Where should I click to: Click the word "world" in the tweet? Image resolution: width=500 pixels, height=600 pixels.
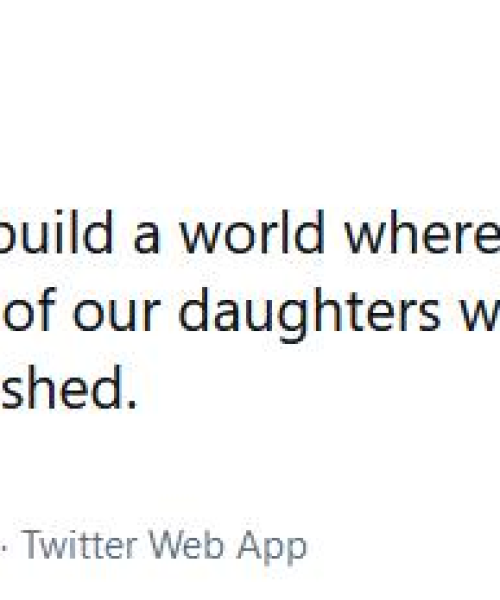[x=252, y=232]
